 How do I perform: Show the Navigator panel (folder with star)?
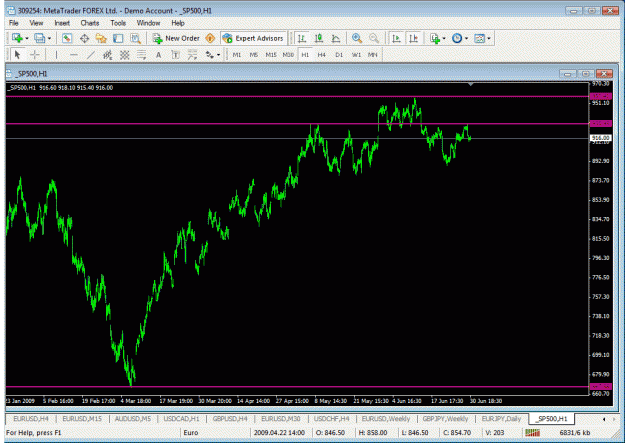click(x=101, y=38)
